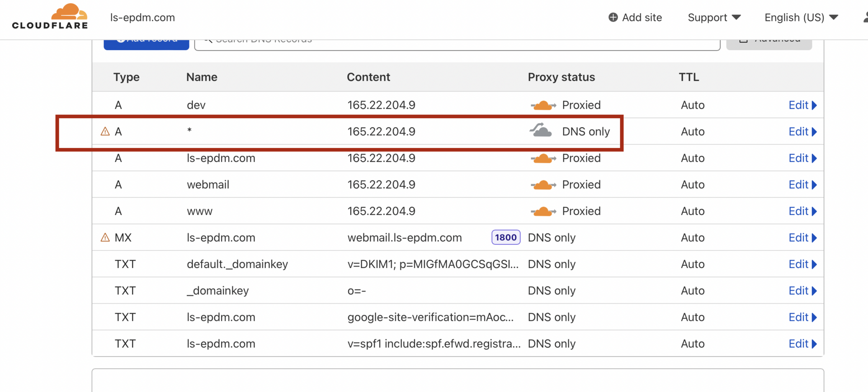Toggle proxied cloud for www record
The width and height of the screenshot is (868, 392).
tap(543, 211)
